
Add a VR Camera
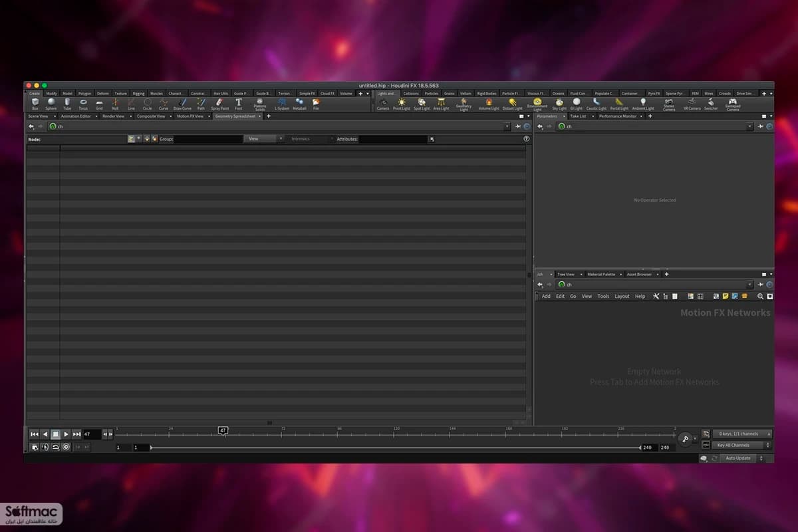(692, 104)
